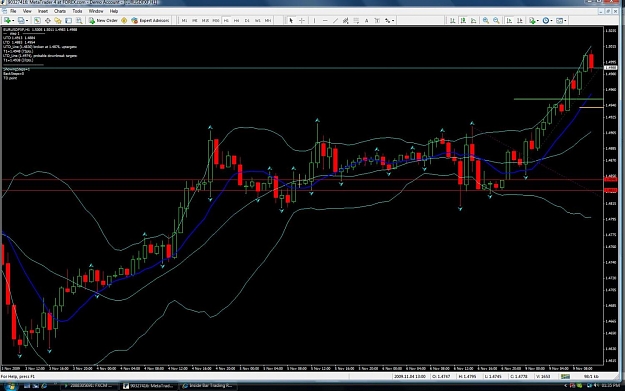Viewport: 625px width, 391px height.
Task: Toggle the Market Watch window icon
Action: pyautogui.click(x=37, y=20)
